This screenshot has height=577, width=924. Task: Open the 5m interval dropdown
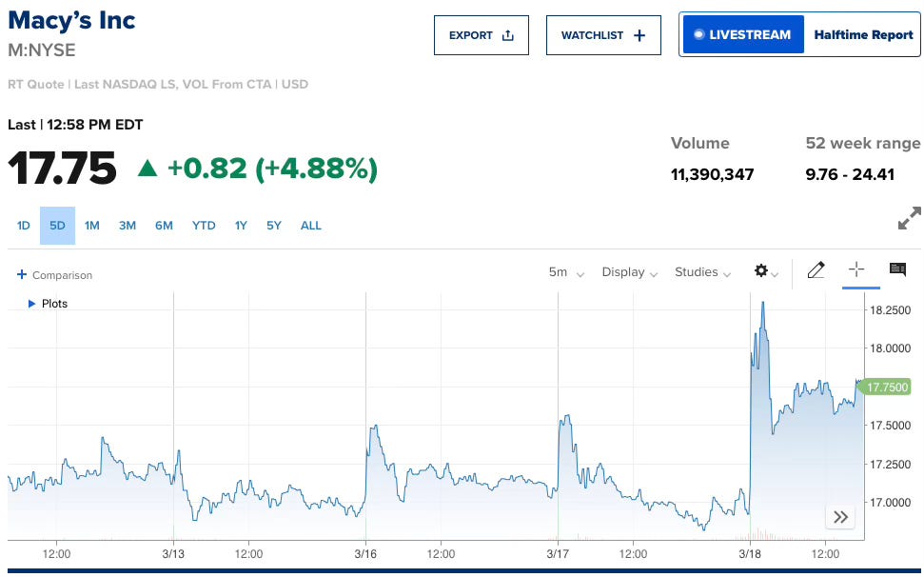566,272
